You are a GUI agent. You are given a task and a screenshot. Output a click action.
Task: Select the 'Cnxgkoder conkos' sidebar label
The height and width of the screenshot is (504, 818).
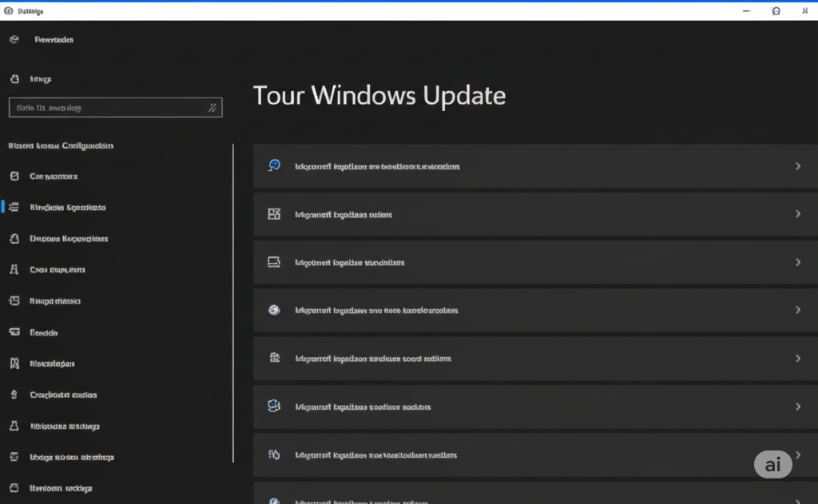(x=63, y=395)
